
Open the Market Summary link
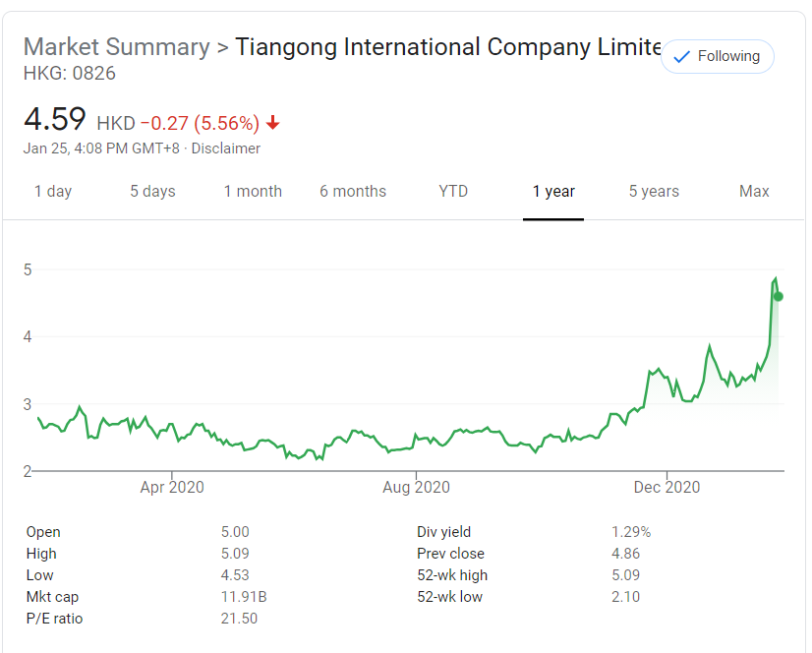tap(117, 46)
